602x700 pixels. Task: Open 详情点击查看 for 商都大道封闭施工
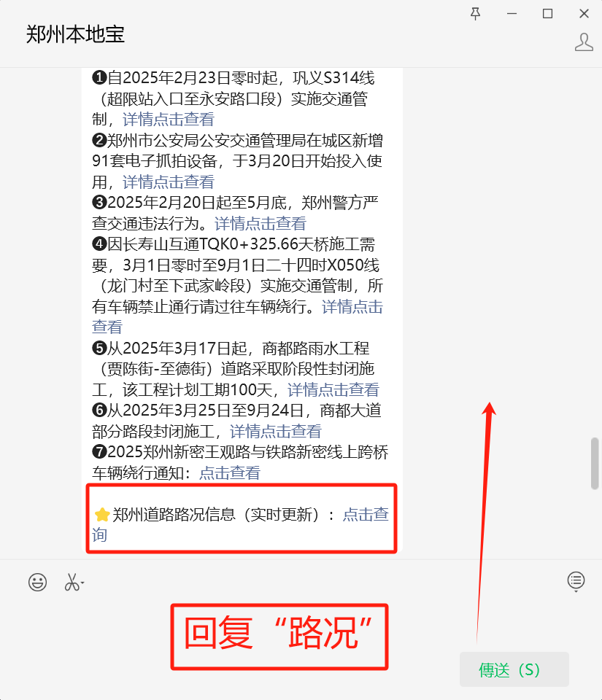coord(276,431)
